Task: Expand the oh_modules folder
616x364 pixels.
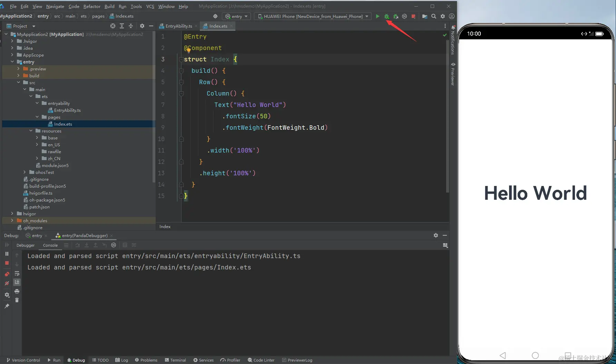Action: 12,220
